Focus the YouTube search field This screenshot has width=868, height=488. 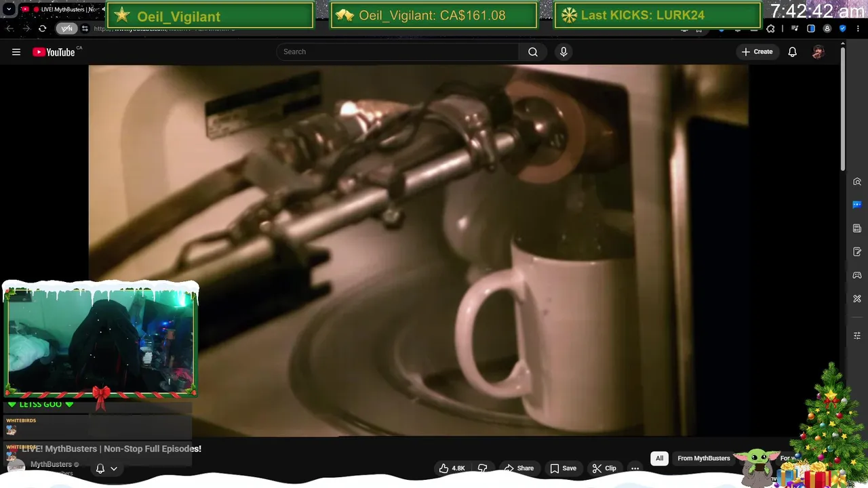point(397,52)
